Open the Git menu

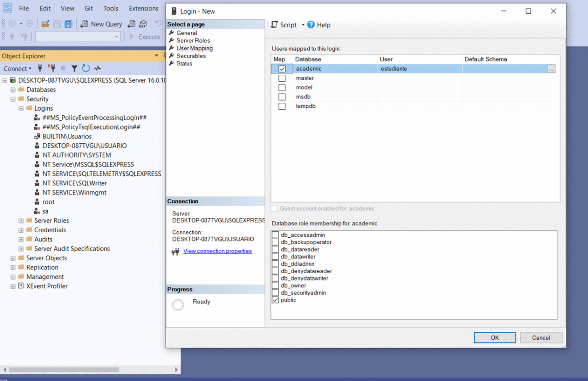point(89,8)
